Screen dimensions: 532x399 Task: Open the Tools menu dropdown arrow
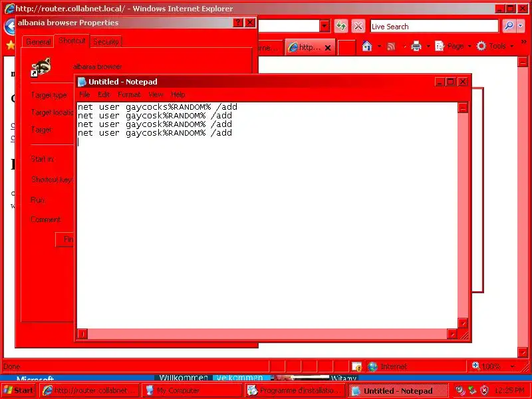(512, 46)
